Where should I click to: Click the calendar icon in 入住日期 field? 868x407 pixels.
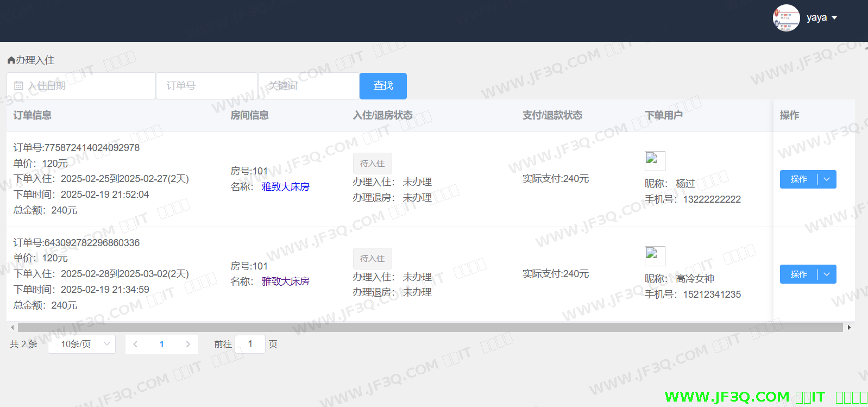point(18,86)
